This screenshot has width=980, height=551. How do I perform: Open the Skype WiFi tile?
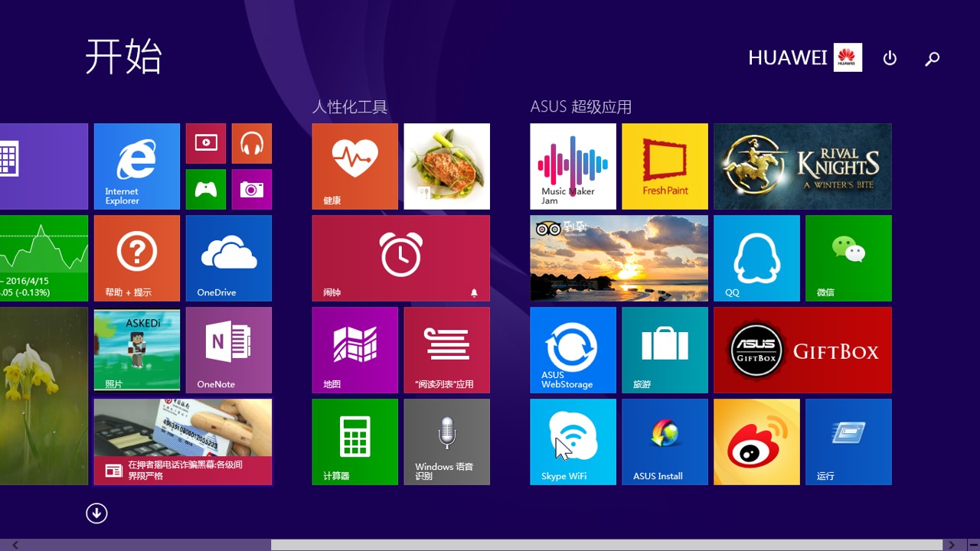coord(573,442)
